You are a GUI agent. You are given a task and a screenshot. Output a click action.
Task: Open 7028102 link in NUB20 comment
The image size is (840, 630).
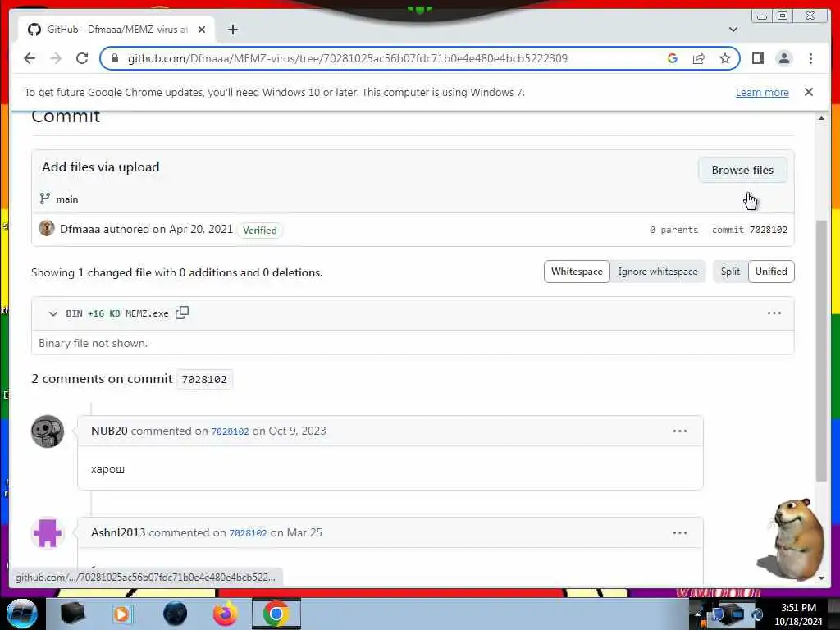coord(230,431)
